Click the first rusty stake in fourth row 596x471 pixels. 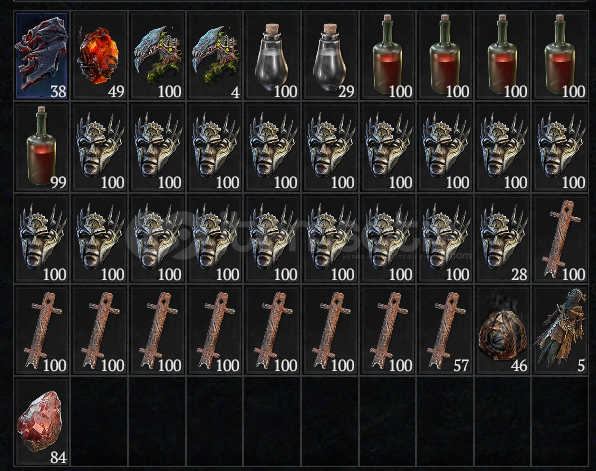point(42,330)
